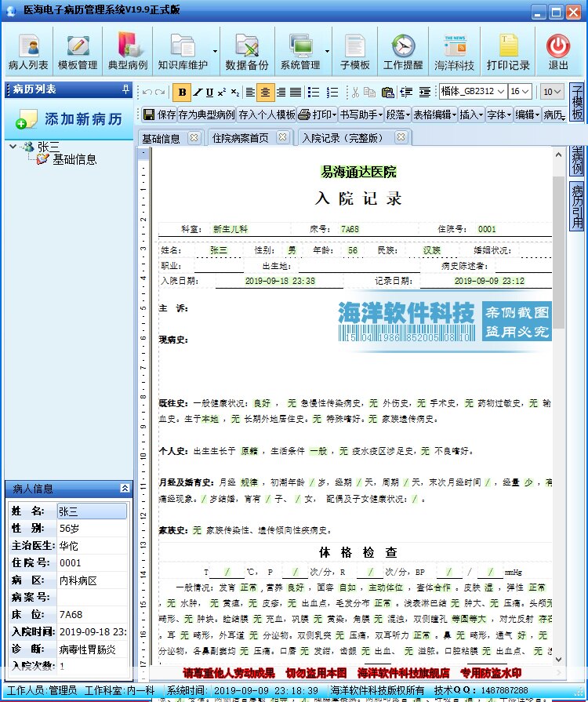
Task: Insert numbered list
Action: click(332, 93)
